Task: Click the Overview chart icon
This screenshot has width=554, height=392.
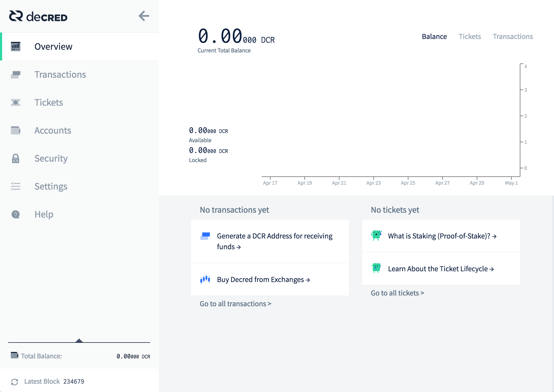Action: [x=16, y=47]
